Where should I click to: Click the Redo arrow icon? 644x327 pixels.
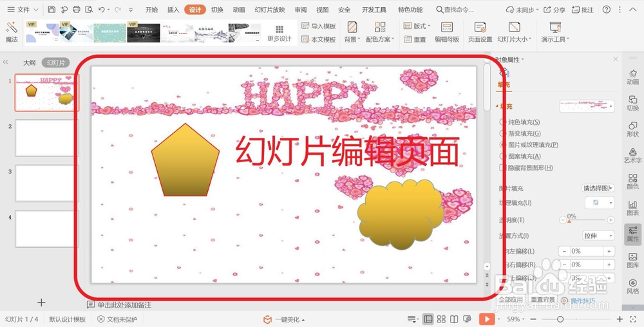[x=118, y=10]
